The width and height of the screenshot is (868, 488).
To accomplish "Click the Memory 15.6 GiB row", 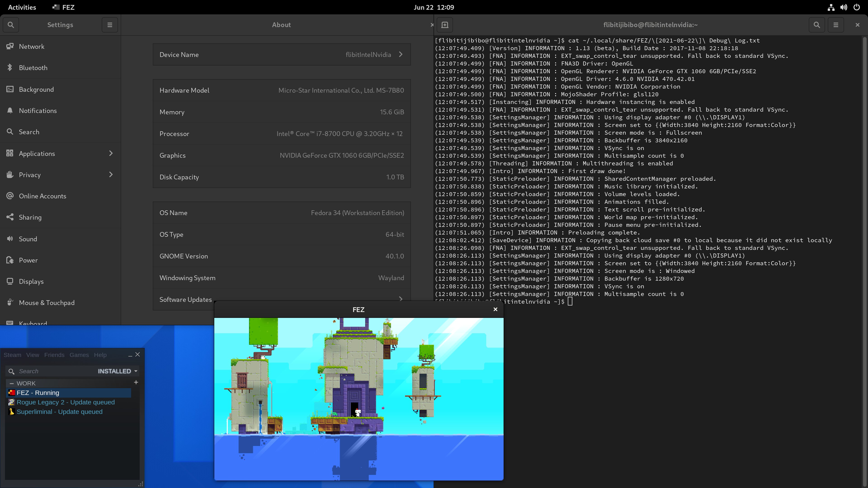I will [x=282, y=112].
